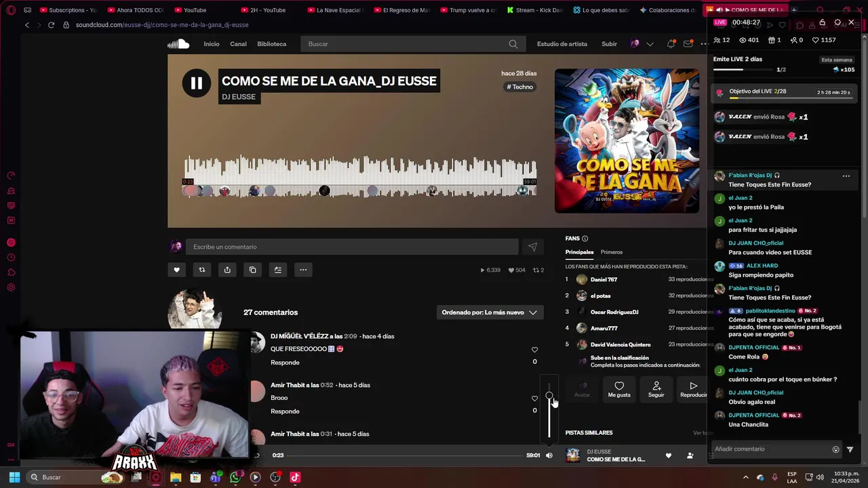Go back in browser
The image size is (868, 488).
click(27, 25)
